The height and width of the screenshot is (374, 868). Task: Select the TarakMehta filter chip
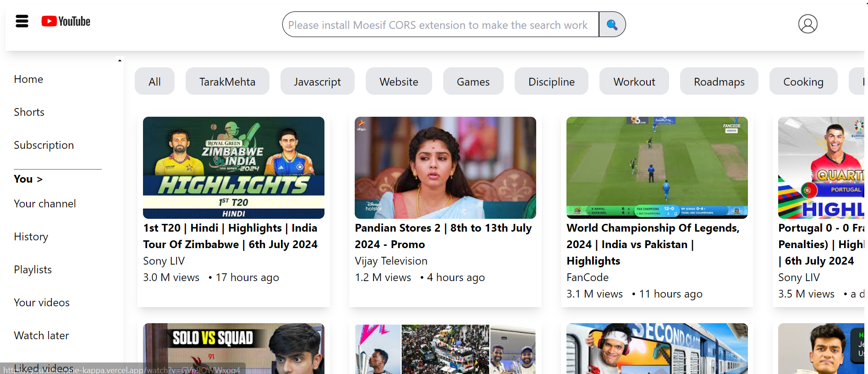(x=227, y=81)
